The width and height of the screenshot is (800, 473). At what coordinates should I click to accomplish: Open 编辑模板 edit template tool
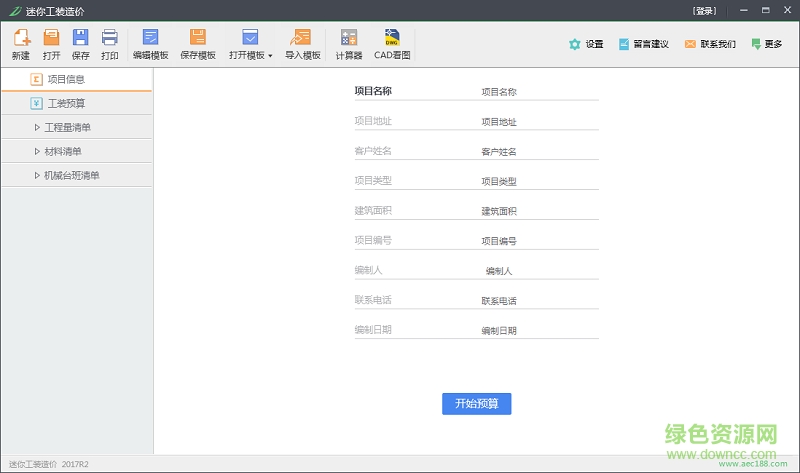point(151,44)
